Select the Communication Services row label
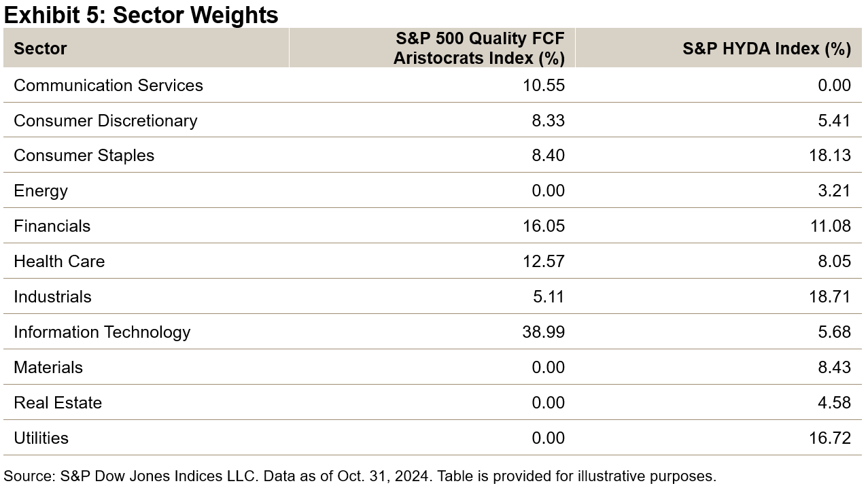Screen dimensions: 868x490 (x=108, y=86)
